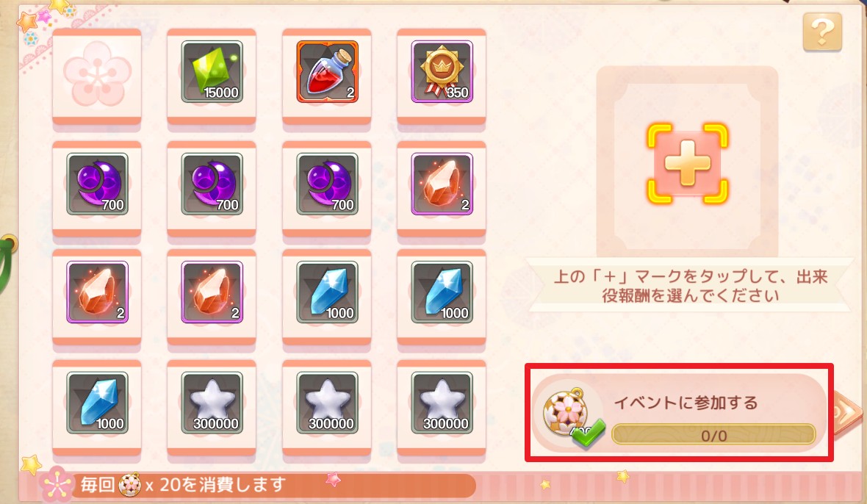Image resolution: width=867 pixels, height=504 pixels.
Task: Open the question mark help button
Action: tap(822, 32)
